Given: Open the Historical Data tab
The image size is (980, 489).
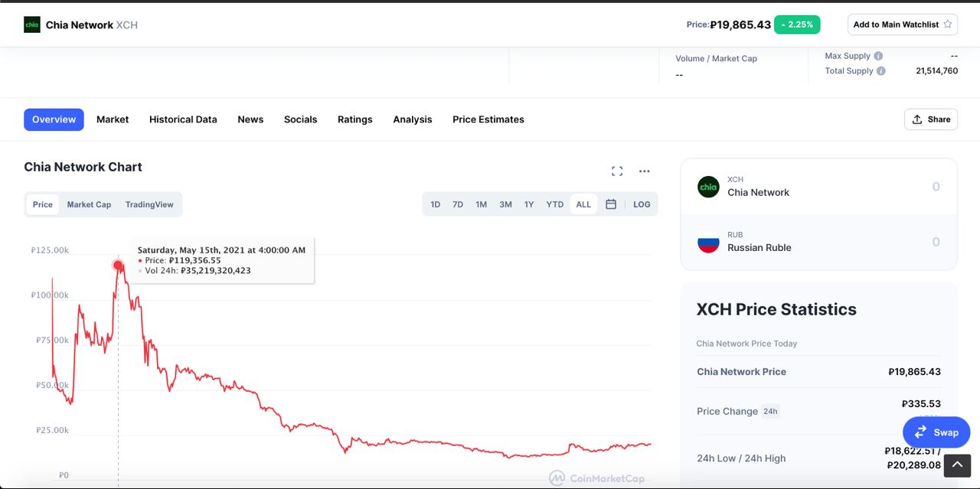Looking at the screenshot, I should [183, 119].
